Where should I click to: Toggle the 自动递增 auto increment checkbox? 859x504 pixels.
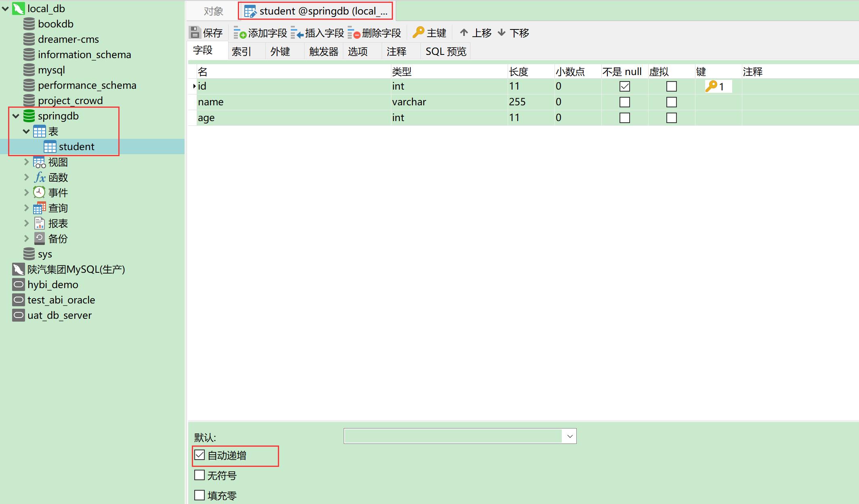pos(200,455)
